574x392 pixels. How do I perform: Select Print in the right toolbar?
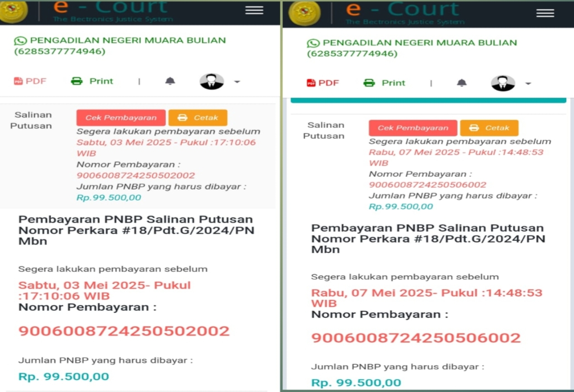(x=384, y=83)
